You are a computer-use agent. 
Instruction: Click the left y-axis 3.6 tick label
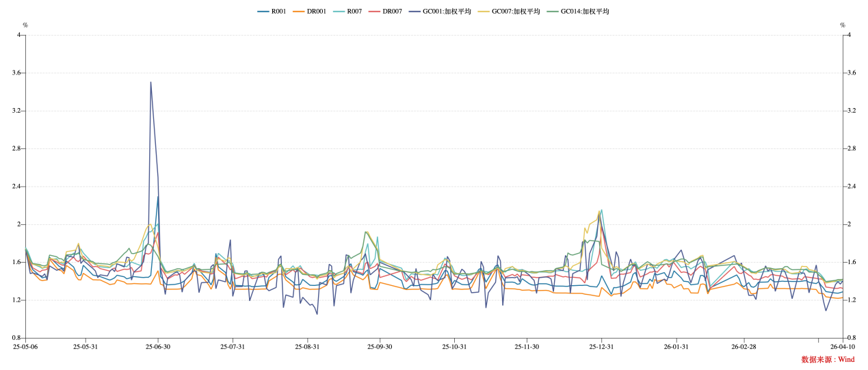click(16, 72)
